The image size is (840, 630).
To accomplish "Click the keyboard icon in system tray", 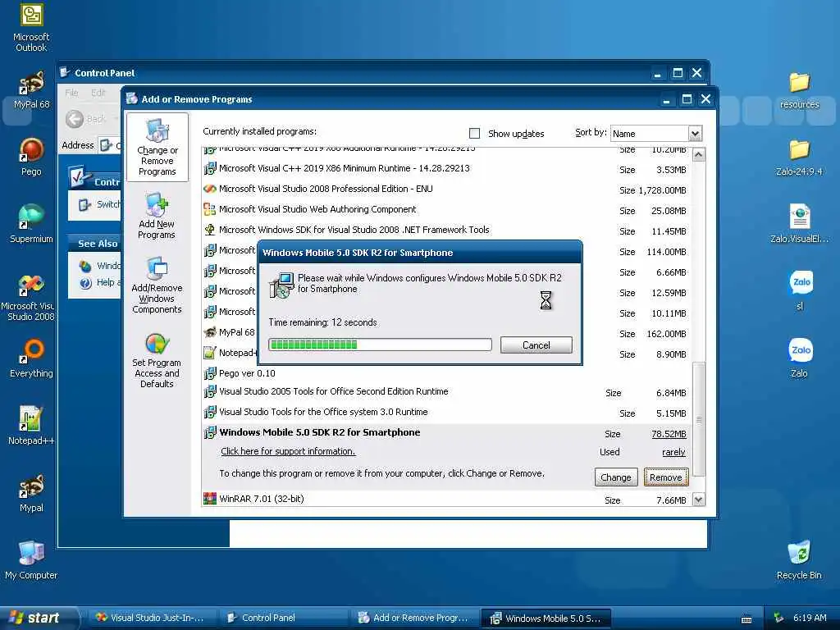I will point(746,619).
